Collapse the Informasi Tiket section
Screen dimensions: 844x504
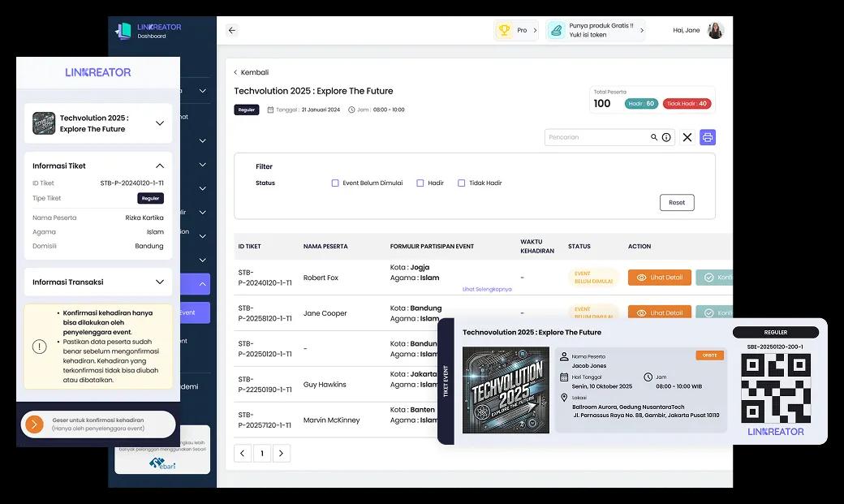(x=159, y=166)
